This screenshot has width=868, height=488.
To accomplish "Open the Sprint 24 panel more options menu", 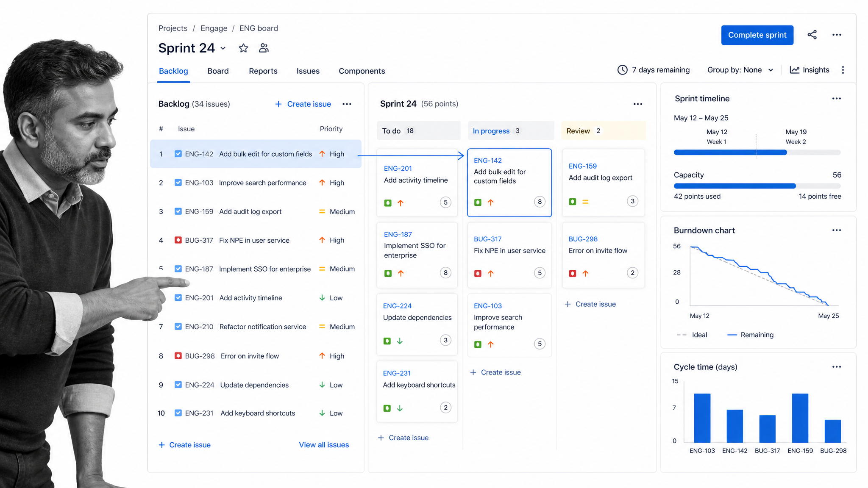I will point(638,104).
